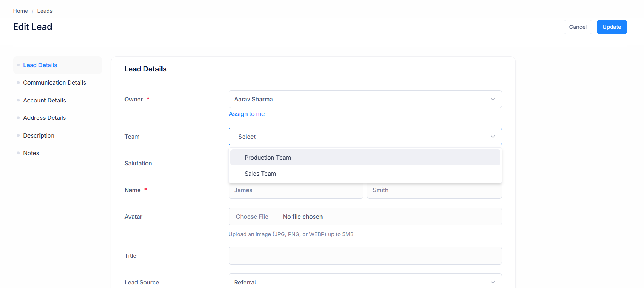This screenshot has height=288, width=644.
Task: Click the Update button
Action: 612,27
